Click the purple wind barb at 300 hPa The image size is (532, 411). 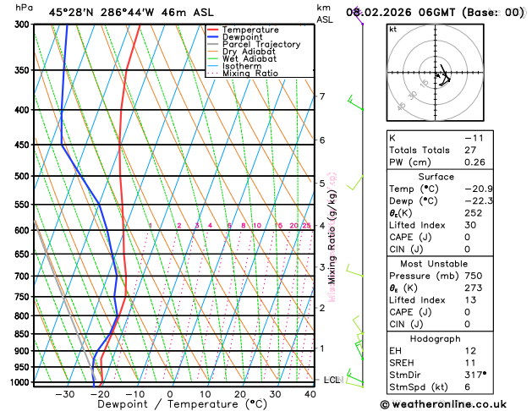[x=358, y=15]
